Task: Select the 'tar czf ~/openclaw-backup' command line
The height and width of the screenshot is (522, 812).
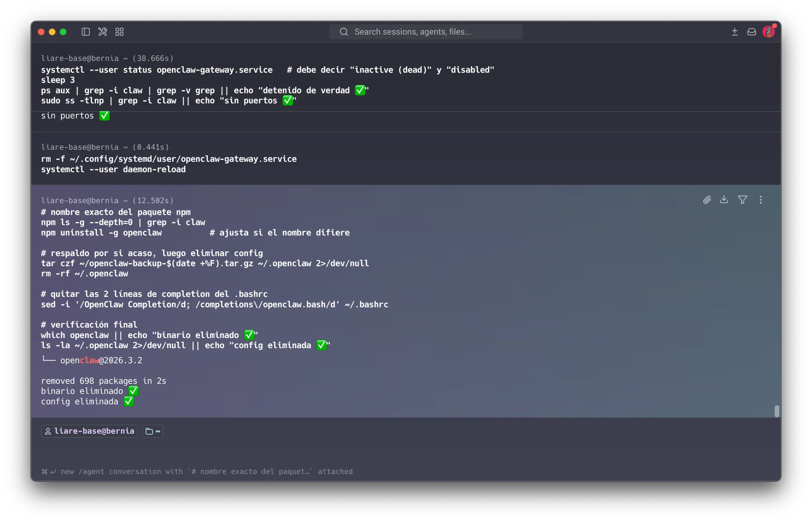Action: (x=205, y=263)
